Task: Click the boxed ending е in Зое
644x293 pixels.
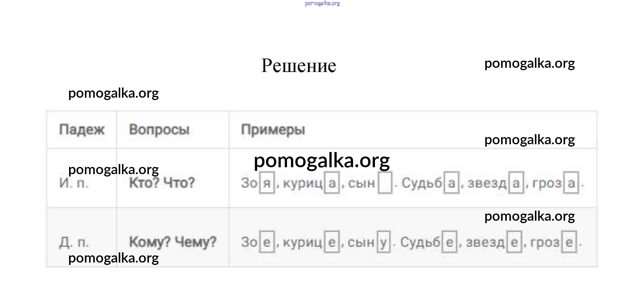Action: click(267, 242)
